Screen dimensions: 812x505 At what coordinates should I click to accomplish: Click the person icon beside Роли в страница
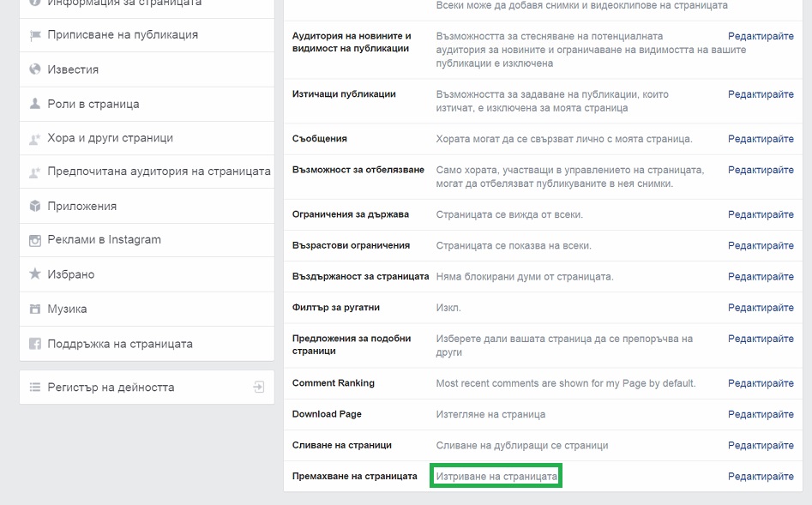point(35,104)
